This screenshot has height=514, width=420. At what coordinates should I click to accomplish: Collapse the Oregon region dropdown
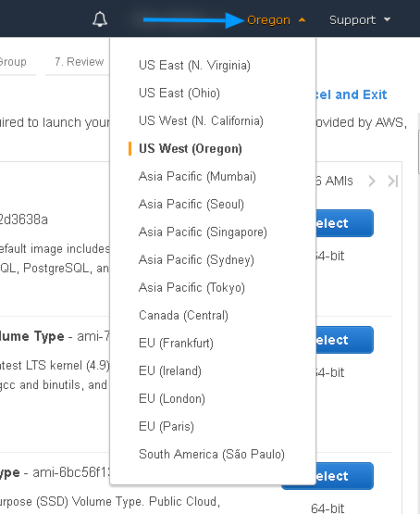(x=276, y=20)
